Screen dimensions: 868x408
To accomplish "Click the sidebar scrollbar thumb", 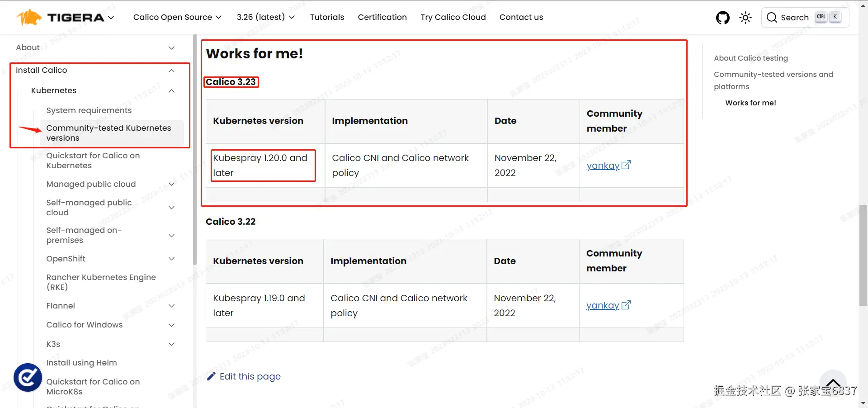I will (x=195, y=150).
